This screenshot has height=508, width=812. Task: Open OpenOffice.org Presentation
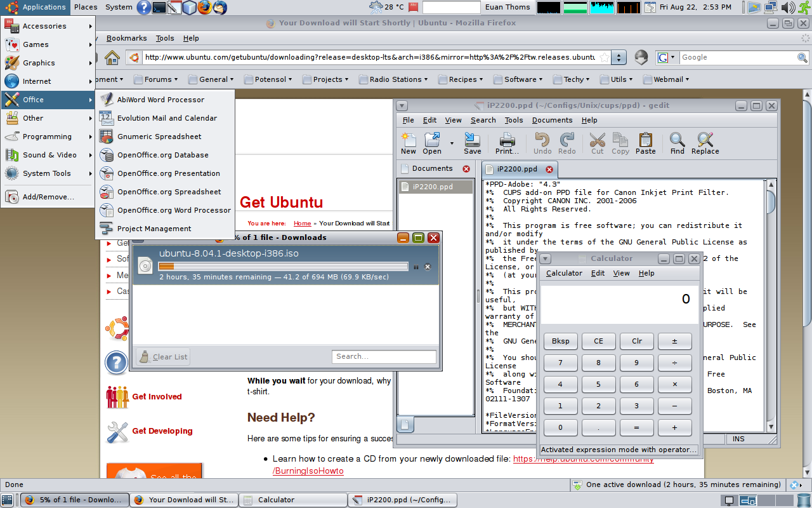click(165, 173)
